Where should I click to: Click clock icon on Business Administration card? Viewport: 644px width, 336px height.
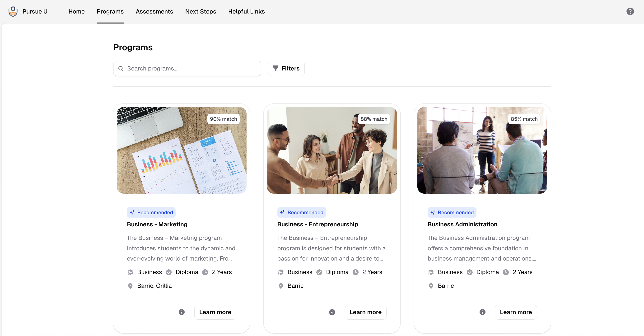pos(505,272)
